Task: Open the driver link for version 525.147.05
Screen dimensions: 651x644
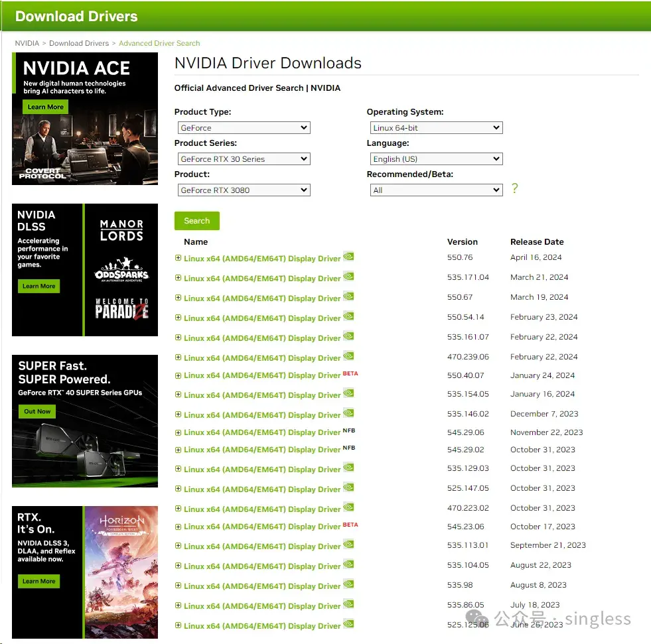Action: [262, 489]
